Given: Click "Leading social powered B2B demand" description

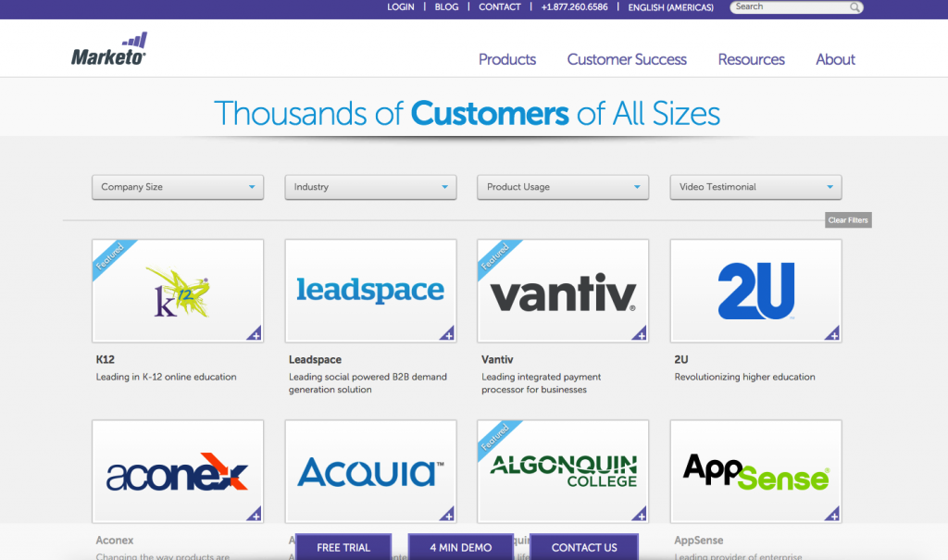Looking at the screenshot, I should click(x=368, y=383).
